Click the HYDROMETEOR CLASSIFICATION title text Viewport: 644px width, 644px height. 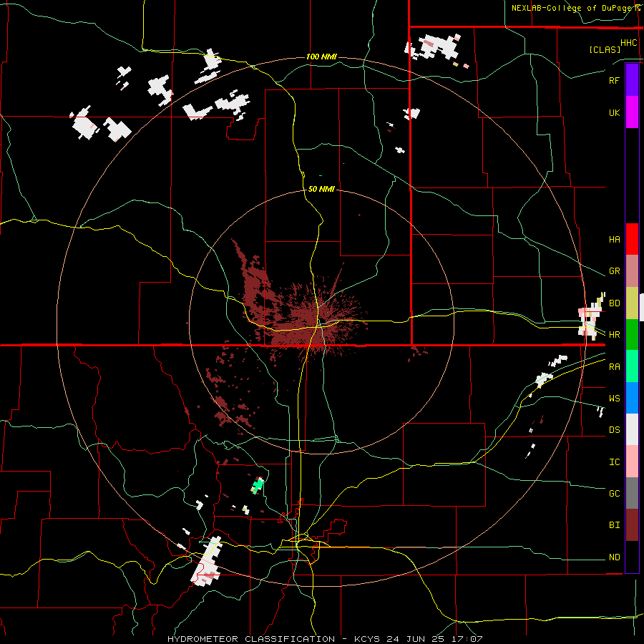(x=251, y=639)
